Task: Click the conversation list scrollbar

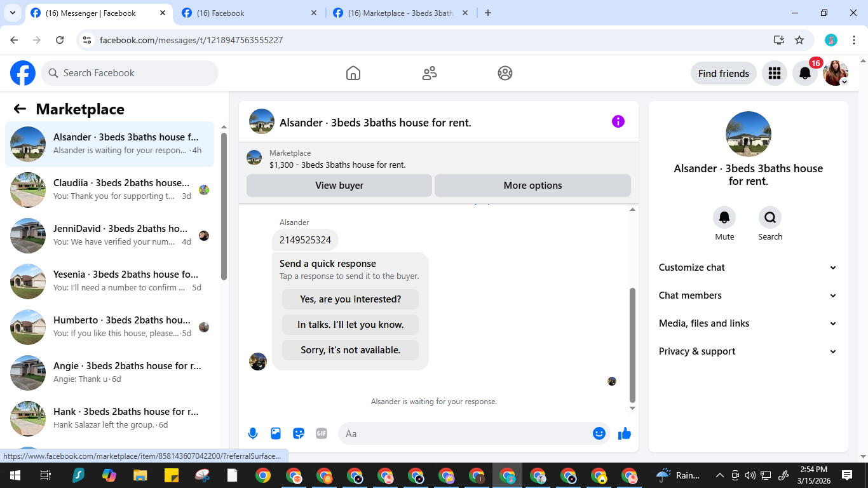Action: click(x=224, y=207)
